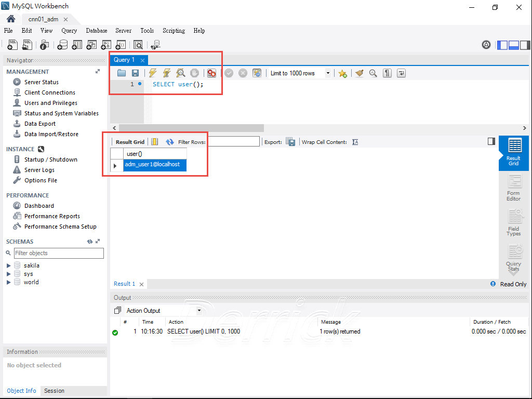Save query as favorite snippet
Screen dimensions: 532x399
coord(342,73)
